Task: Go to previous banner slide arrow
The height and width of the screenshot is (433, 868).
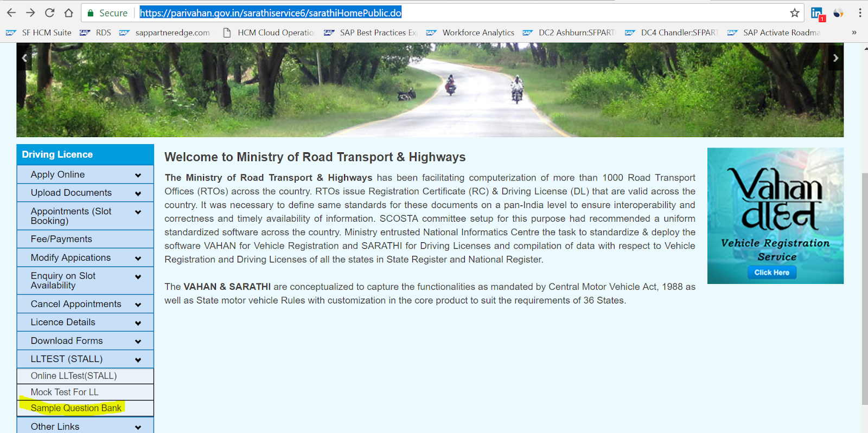Action: pyautogui.click(x=24, y=57)
